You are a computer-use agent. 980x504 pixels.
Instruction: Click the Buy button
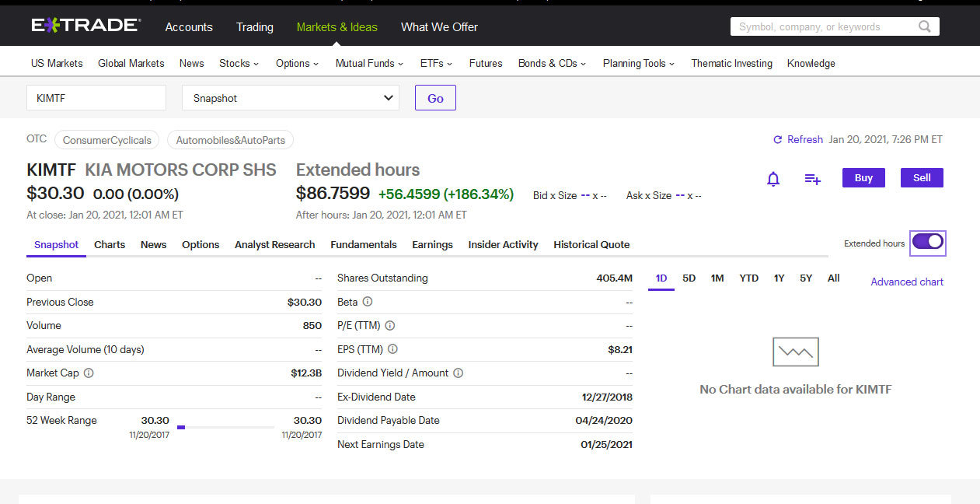pyautogui.click(x=864, y=178)
